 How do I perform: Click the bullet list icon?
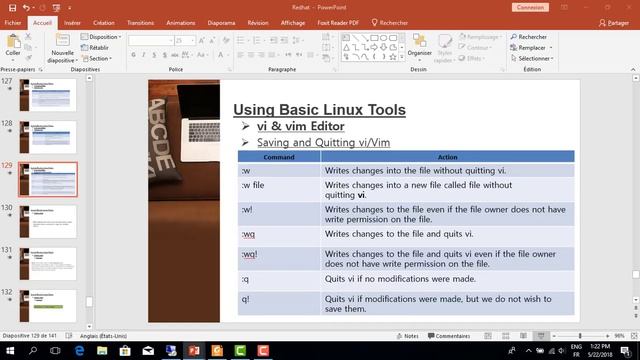240,40
